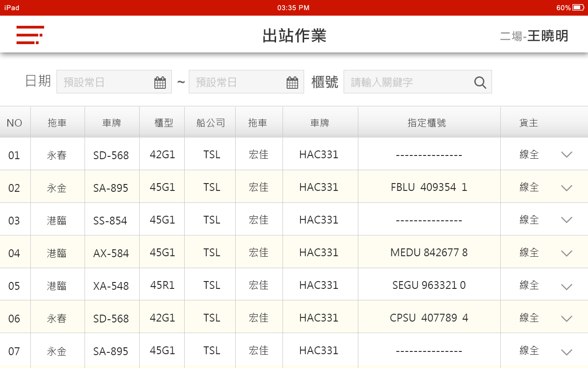Viewport: 588px width, 368px height.
Task: Click 42G1 in row 01
Action: click(163, 155)
